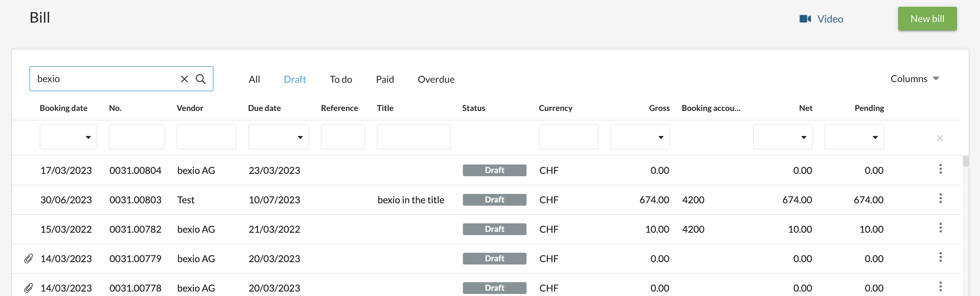The image size is (980, 296).
Task: Select the Paid tab
Action: pyautogui.click(x=385, y=79)
